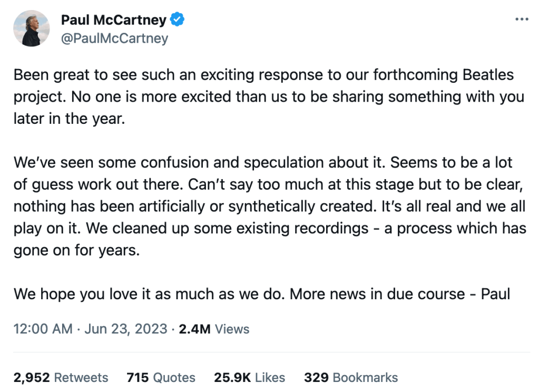Click the 25.9K like count number
The image size is (539, 392).
tap(232, 377)
